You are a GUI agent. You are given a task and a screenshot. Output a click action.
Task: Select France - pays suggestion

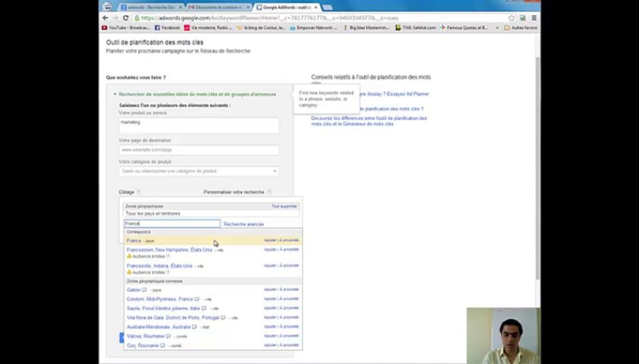coord(213,241)
